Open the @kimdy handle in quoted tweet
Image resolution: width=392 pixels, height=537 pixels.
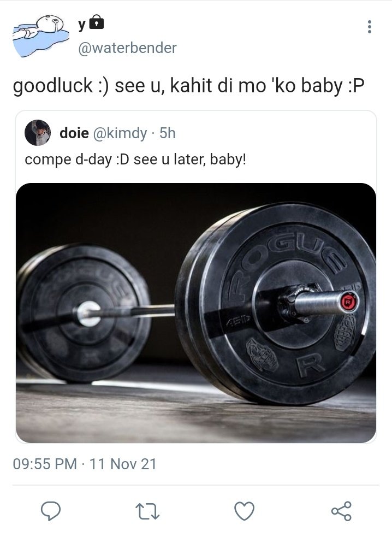pos(120,133)
